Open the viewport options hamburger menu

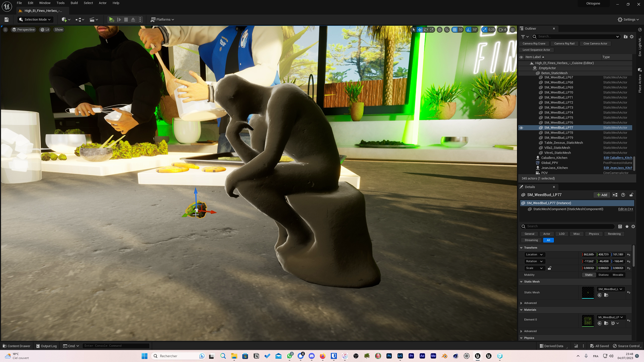(5, 29)
